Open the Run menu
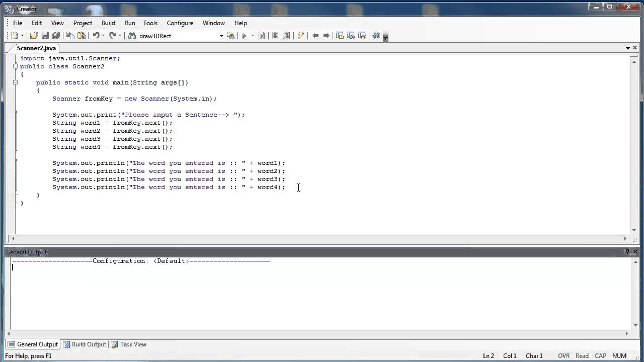 (130, 23)
